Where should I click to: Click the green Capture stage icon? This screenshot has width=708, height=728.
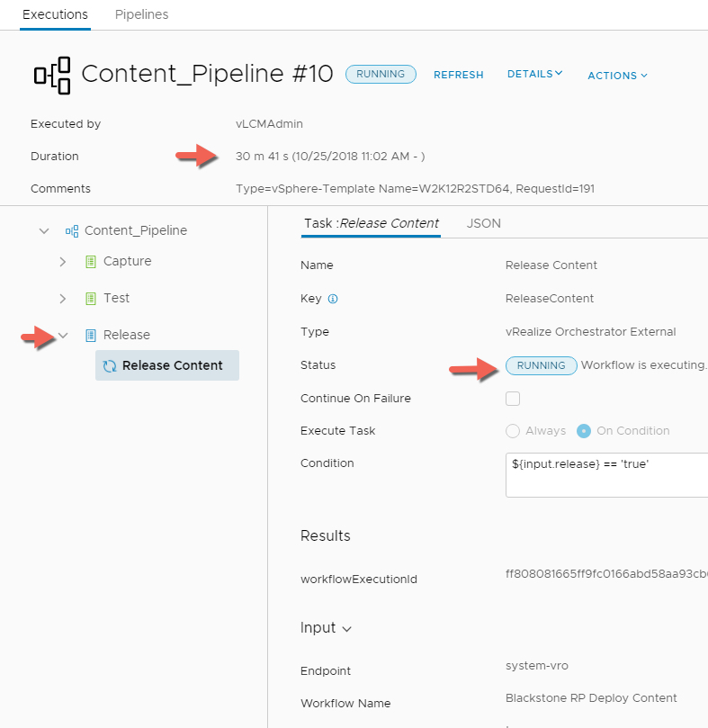coord(90,262)
